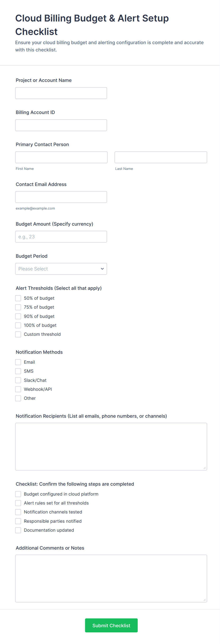Check the Slack/Chat notification option
This screenshot has height=644, width=220.
pyautogui.click(x=18, y=380)
